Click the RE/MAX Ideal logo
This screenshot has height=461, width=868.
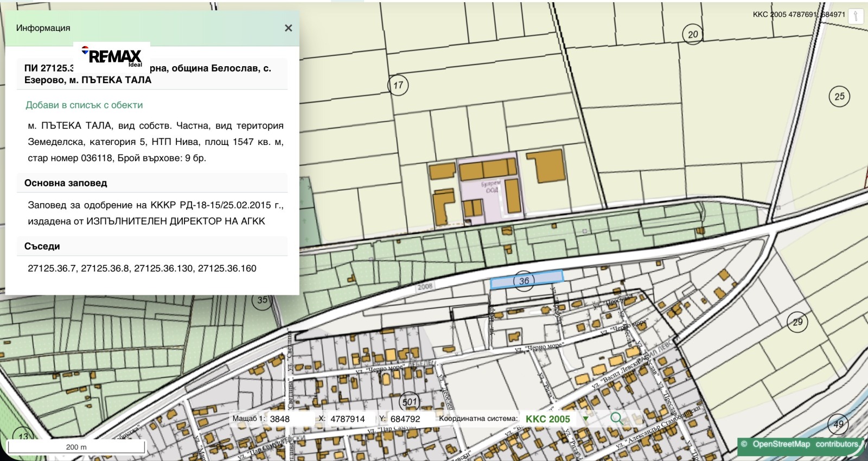112,56
